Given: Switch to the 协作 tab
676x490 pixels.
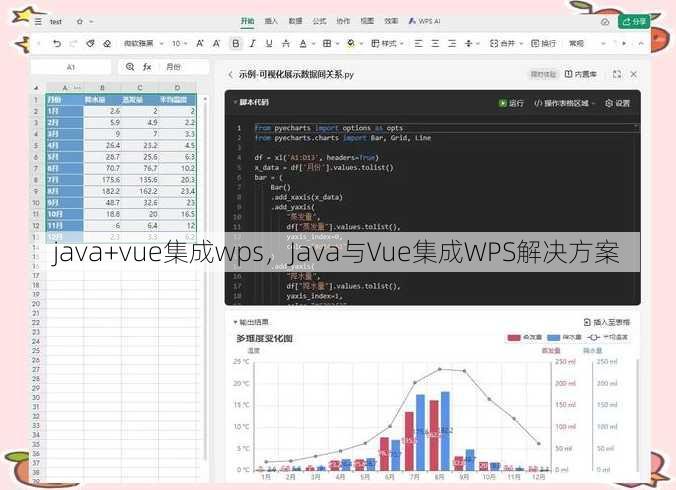Looking at the screenshot, I should tap(343, 21).
